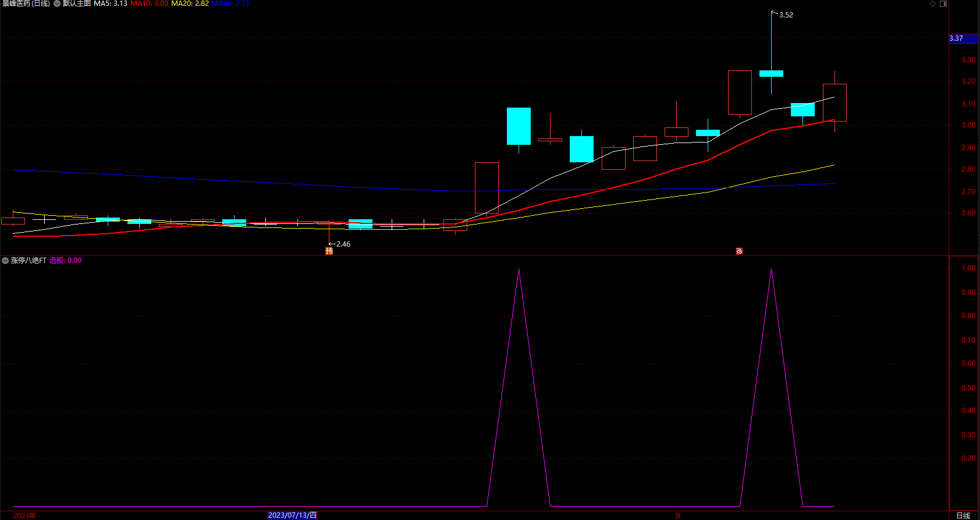Click the MA60: 2.73 indicator label

tap(230, 3)
